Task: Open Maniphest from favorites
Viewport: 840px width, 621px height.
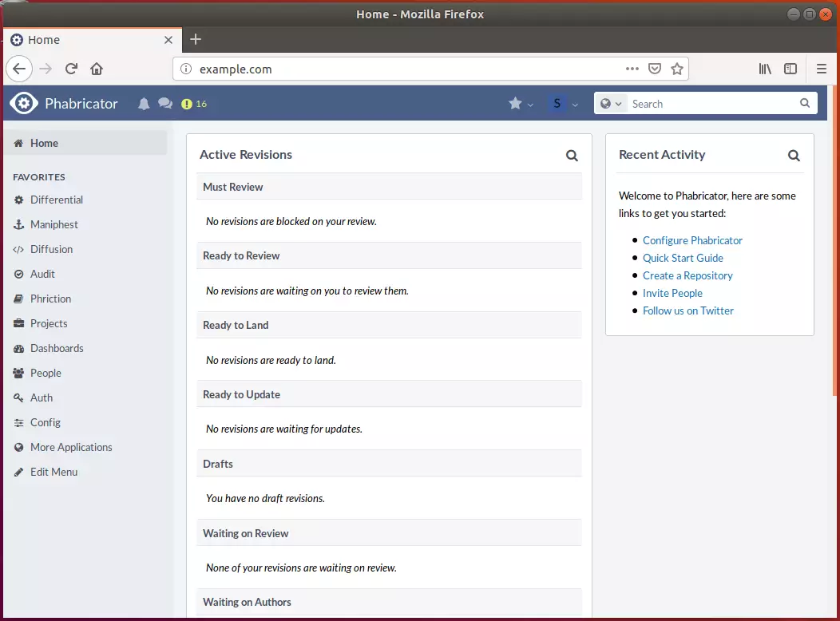Action: pyautogui.click(x=46, y=224)
